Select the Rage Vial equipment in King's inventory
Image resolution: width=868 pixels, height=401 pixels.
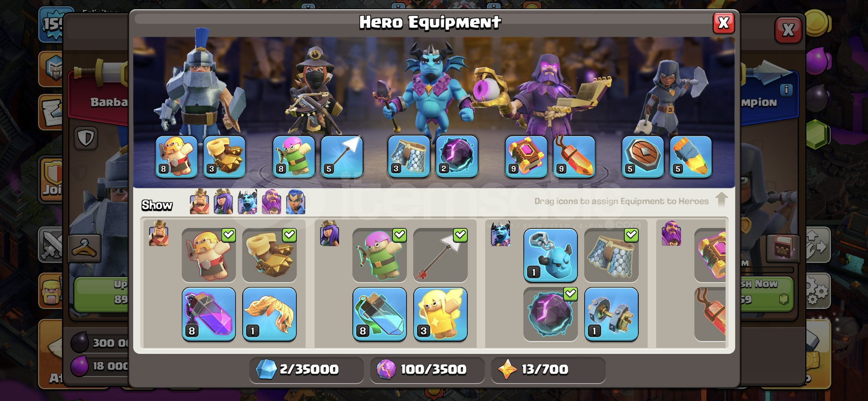(208, 314)
